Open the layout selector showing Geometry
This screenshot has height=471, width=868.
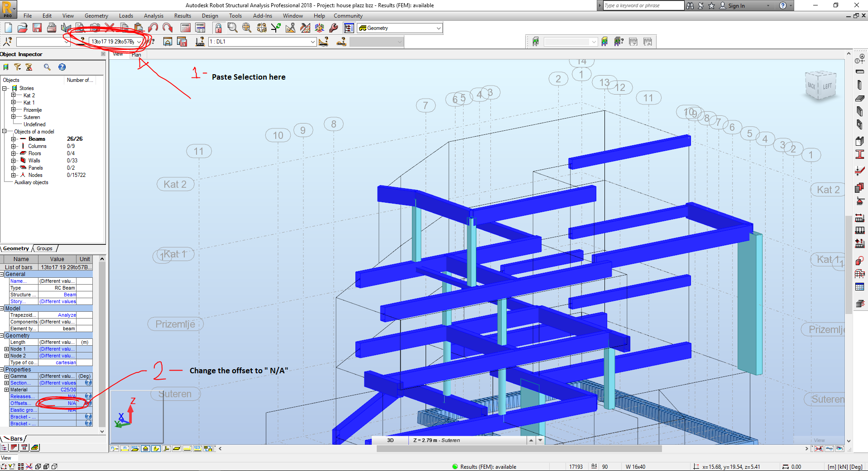coord(398,28)
